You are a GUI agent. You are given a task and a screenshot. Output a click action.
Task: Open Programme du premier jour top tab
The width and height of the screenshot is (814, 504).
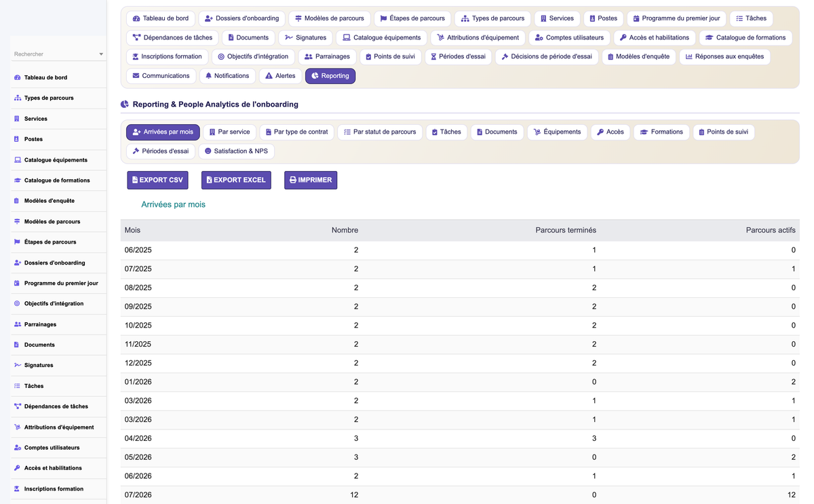click(x=677, y=18)
